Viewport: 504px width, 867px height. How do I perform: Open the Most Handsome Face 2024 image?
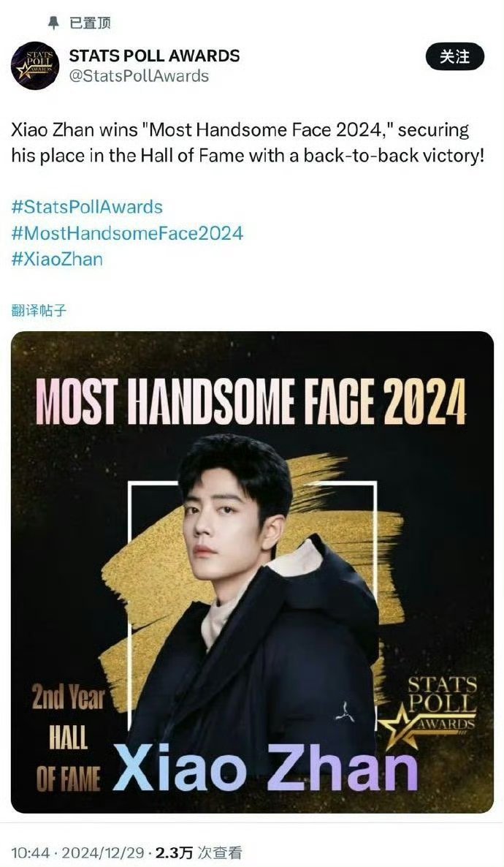(252, 572)
